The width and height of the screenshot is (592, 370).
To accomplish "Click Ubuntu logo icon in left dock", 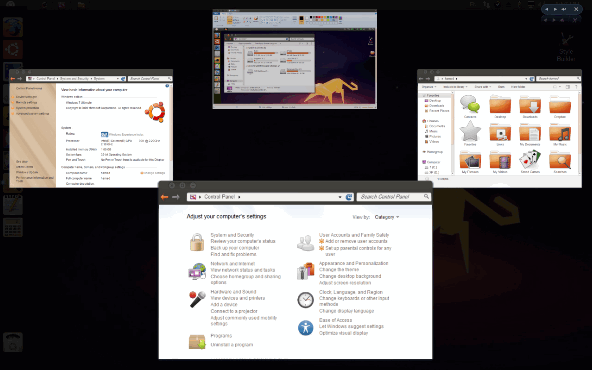I will click(13, 49).
